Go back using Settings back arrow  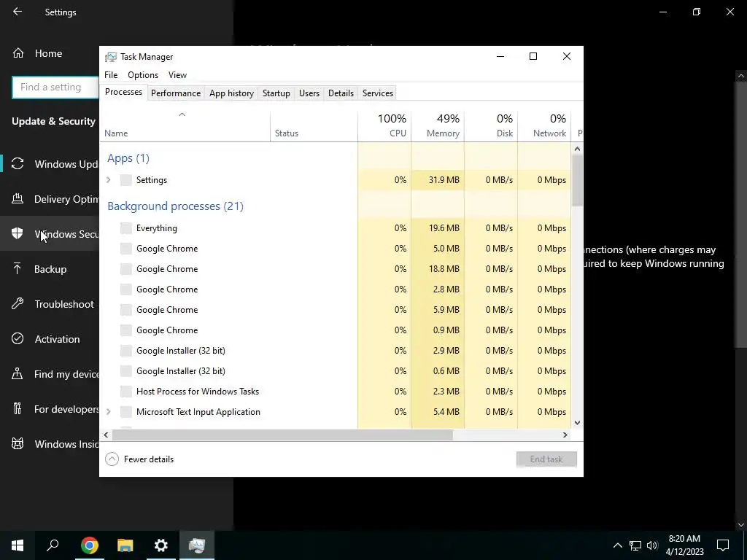coord(18,12)
